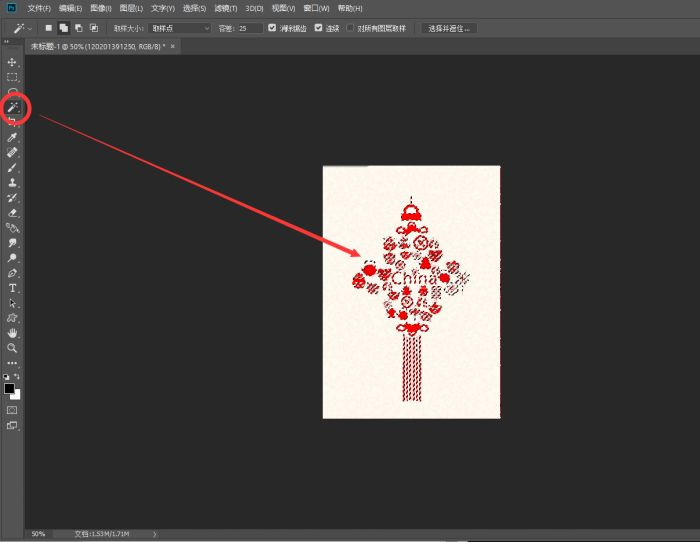Open the sample size (取样大小) dropdown

click(180, 28)
